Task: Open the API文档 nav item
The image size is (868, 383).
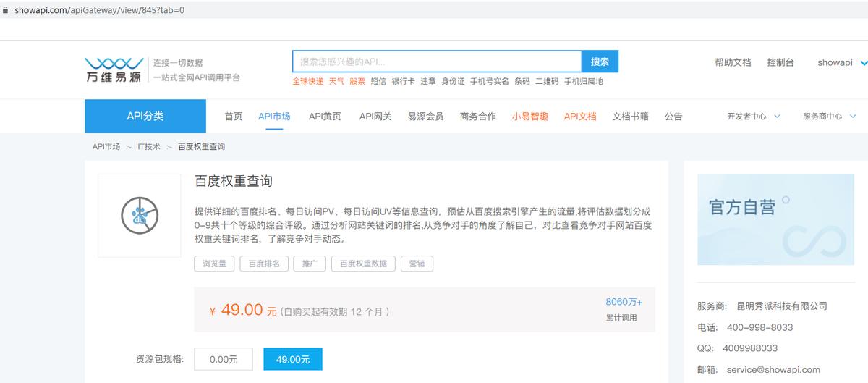Action: tap(580, 117)
